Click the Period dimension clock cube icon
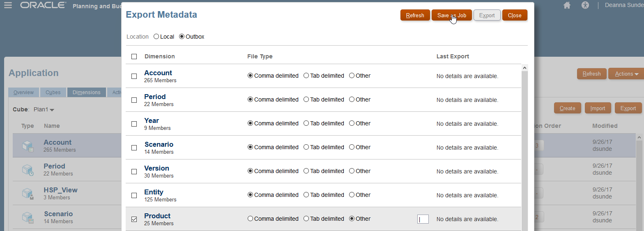Screen dimensions: 644x231 (28, 169)
